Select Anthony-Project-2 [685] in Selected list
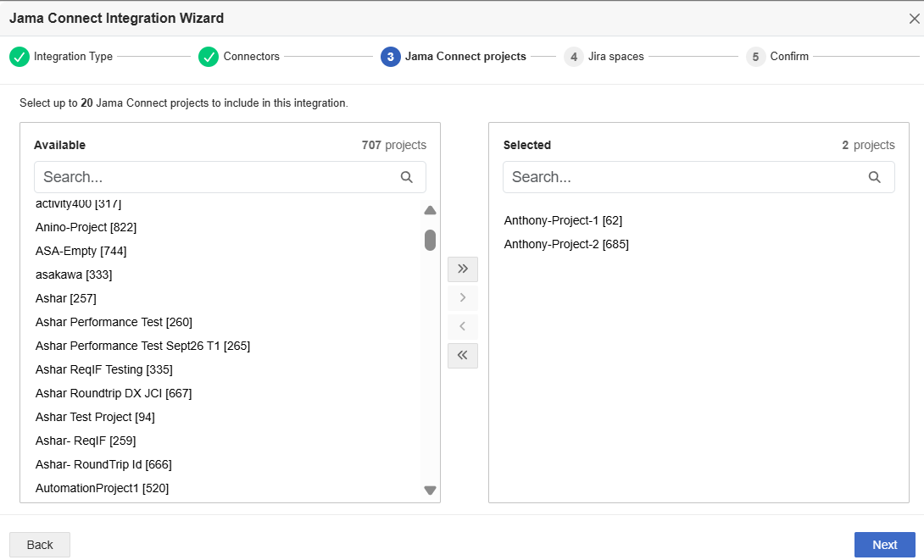Screen dimensions: 924x560 click(x=566, y=244)
